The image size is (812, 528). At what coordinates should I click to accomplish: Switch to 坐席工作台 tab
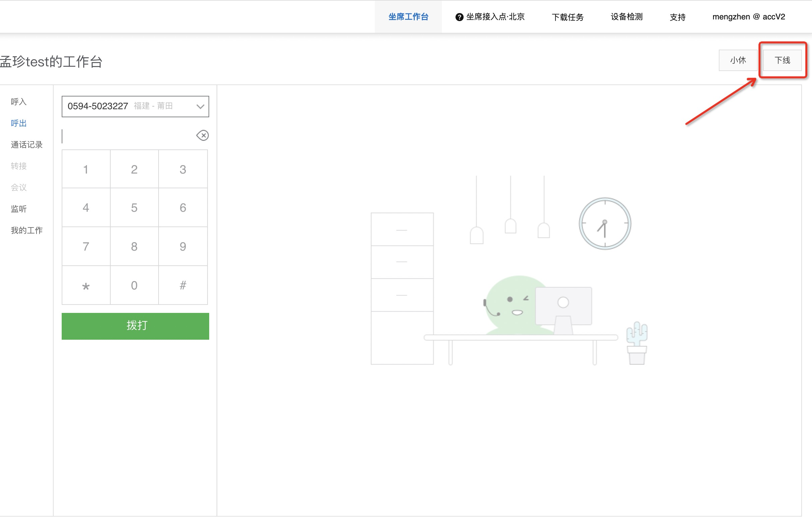point(408,17)
